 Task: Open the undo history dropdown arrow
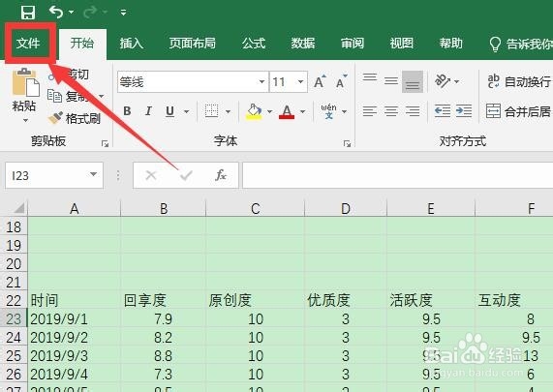click(72, 12)
